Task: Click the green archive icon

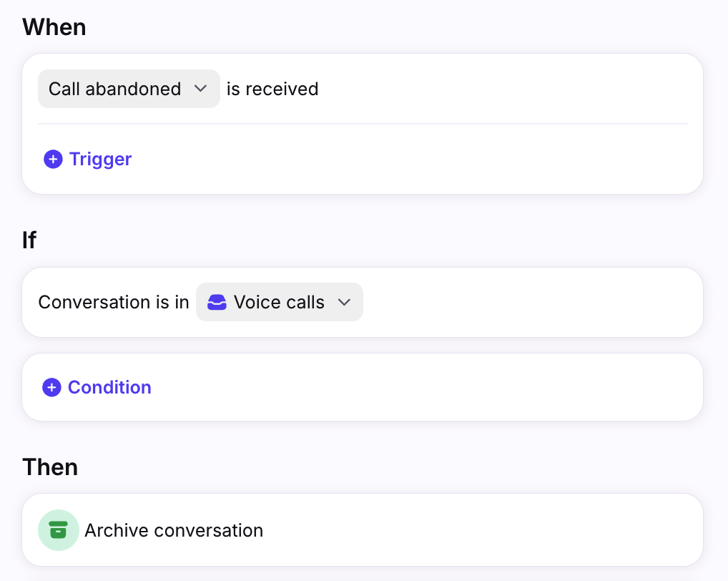Action: (58, 530)
